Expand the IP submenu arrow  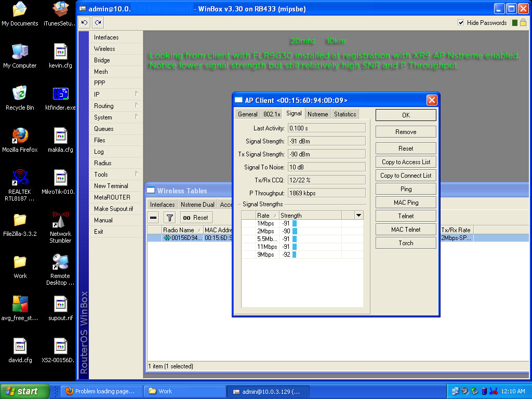tap(137, 94)
